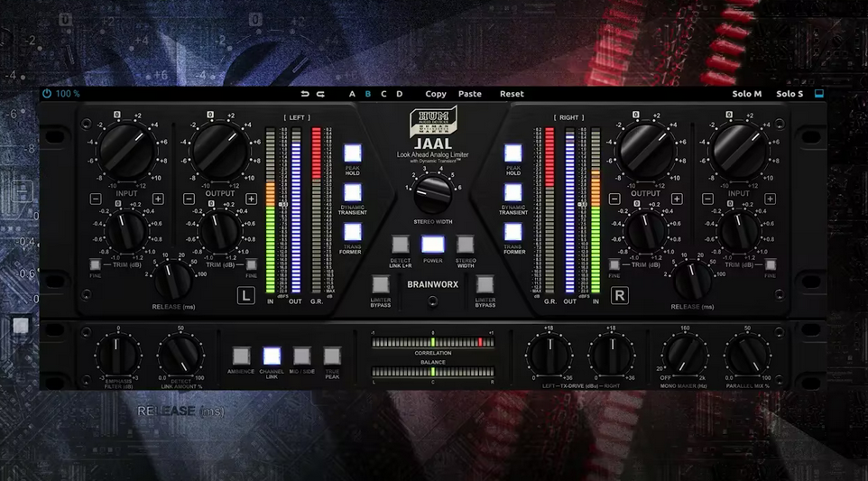Decrease right INPUT with minus button
This screenshot has width=868, height=481.
click(707, 199)
